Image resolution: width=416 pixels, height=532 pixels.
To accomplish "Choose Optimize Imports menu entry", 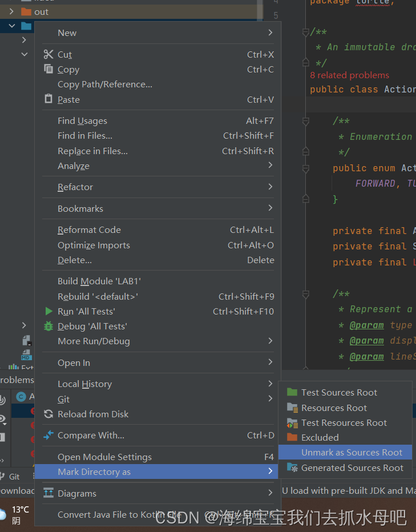I will tap(157, 245).
